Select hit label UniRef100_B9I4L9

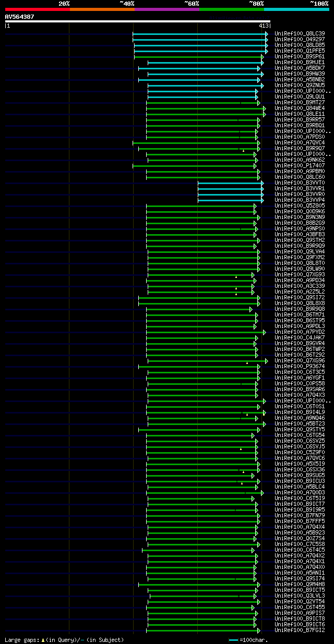[x=300, y=412]
